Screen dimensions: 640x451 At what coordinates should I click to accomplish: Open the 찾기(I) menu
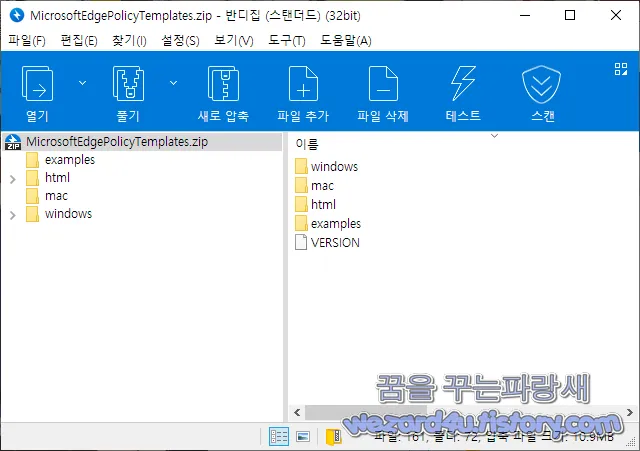pyautogui.click(x=129, y=40)
